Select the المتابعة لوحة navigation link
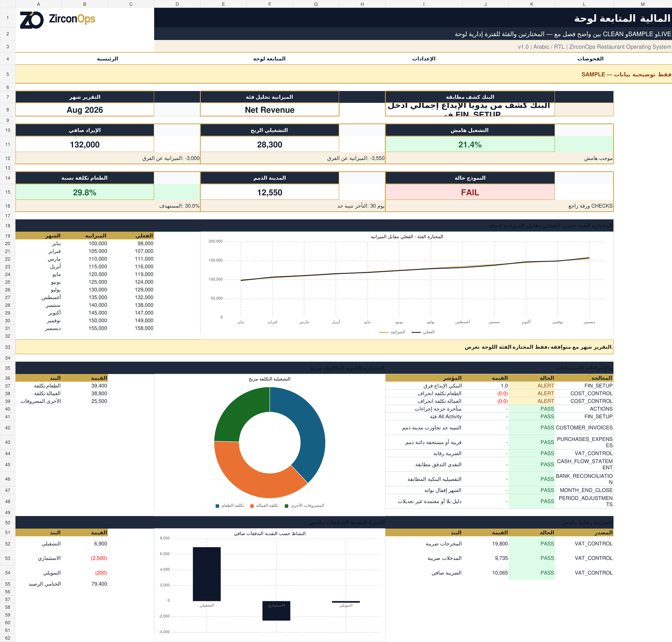This screenshot has width=672, height=642. 270,59
